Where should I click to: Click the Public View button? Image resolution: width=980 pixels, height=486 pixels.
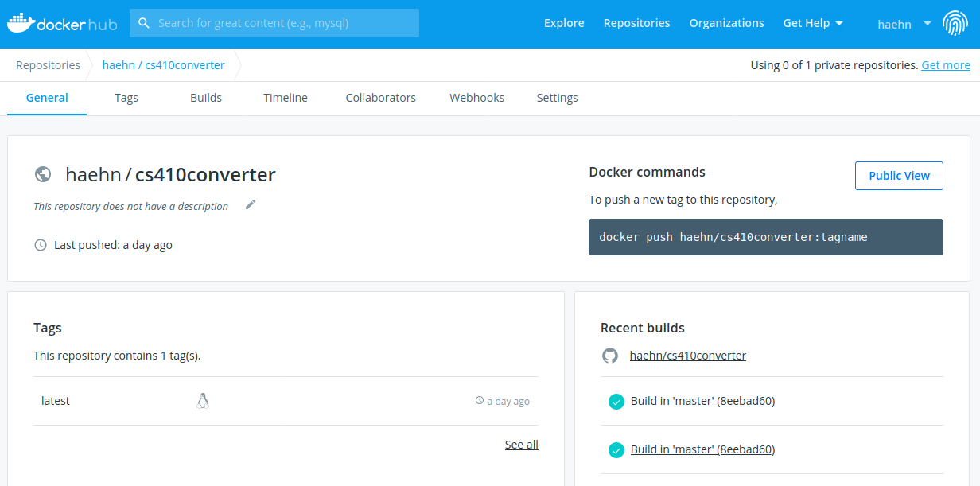(899, 176)
